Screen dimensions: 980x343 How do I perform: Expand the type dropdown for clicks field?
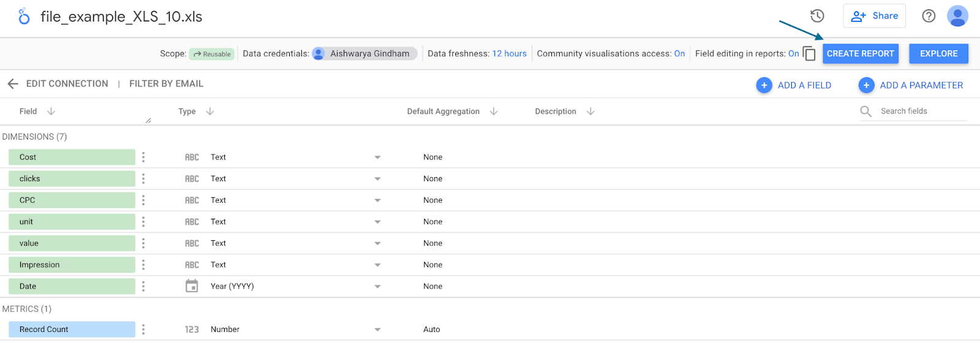(377, 179)
